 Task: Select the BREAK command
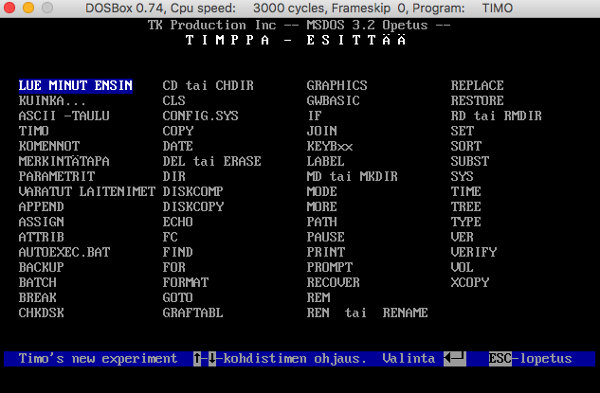pyautogui.click(x=38, y=298)
